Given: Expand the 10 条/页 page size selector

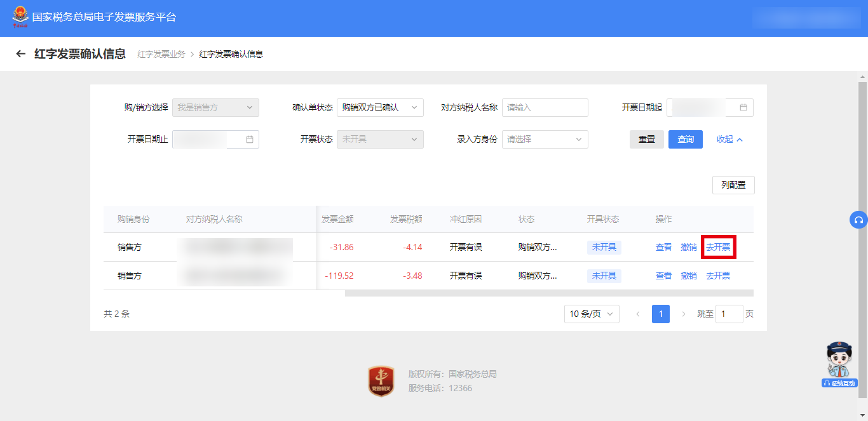Looking at the screenshot, I should point(591,314).
